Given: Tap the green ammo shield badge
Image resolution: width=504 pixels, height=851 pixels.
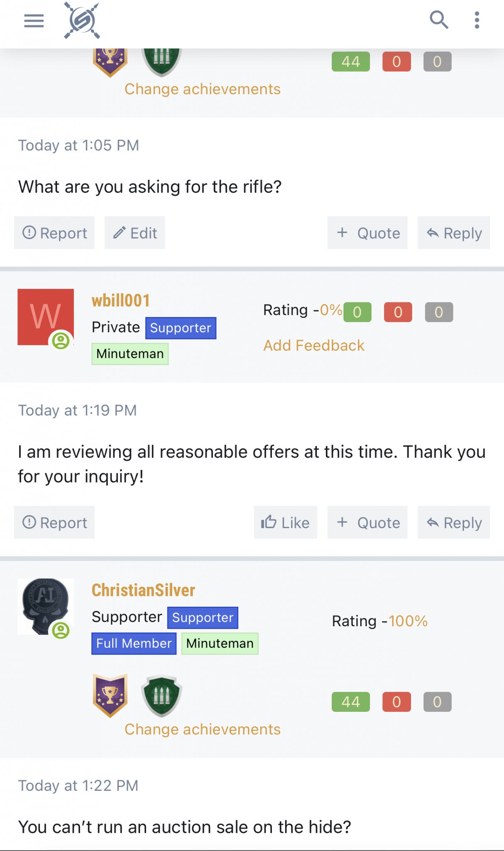Looking at the screenshot, I should [x=161, y=696].
